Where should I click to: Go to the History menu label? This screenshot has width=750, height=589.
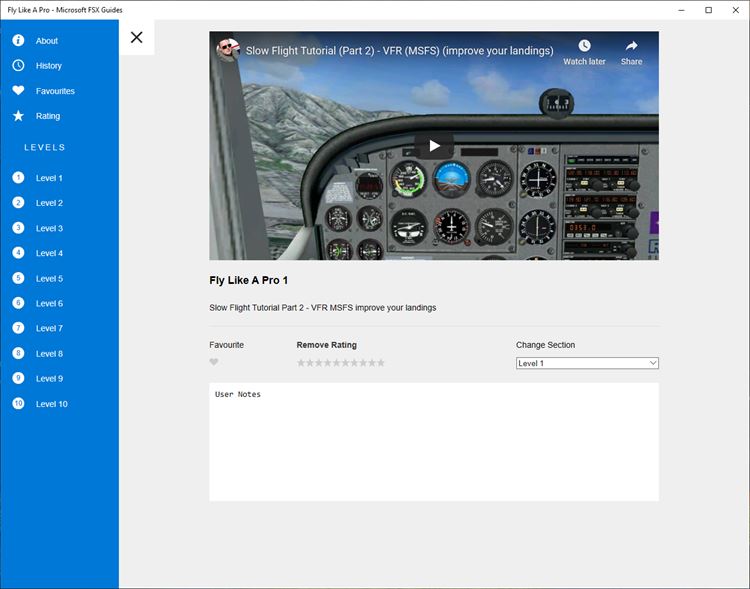point(49,66)
